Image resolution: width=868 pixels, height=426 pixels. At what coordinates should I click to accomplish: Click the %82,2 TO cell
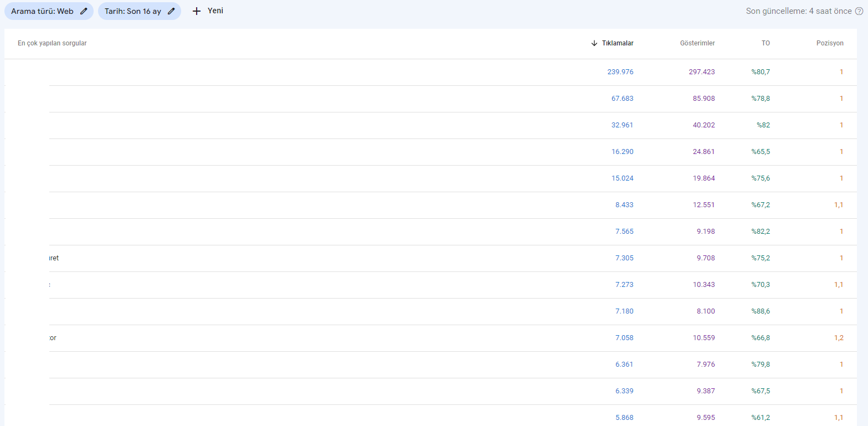coord(761,232)
